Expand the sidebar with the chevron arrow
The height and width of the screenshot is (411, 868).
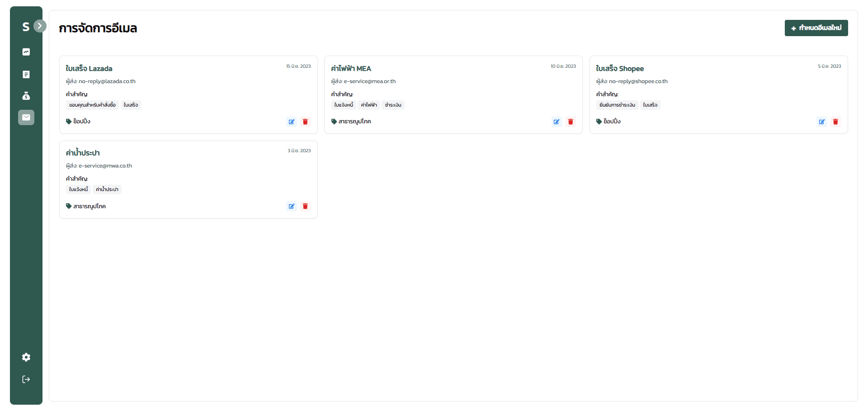[x=40, y=26]
